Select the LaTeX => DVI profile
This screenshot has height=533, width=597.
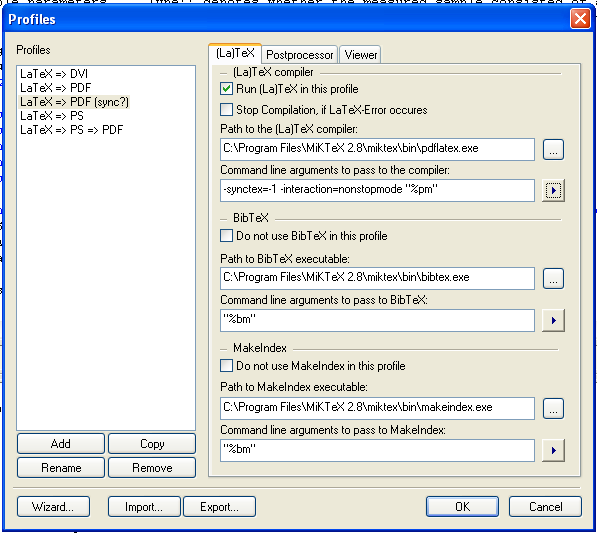[54, 74]
